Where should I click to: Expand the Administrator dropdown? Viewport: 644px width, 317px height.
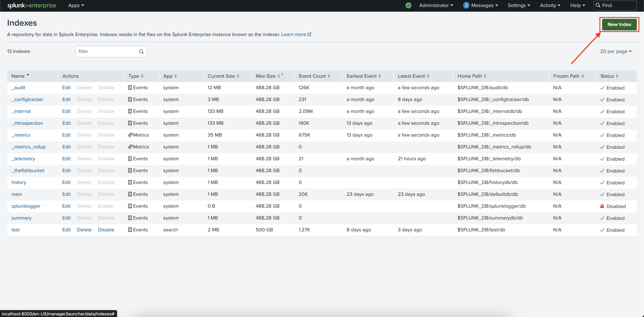(x=436, y=5)
